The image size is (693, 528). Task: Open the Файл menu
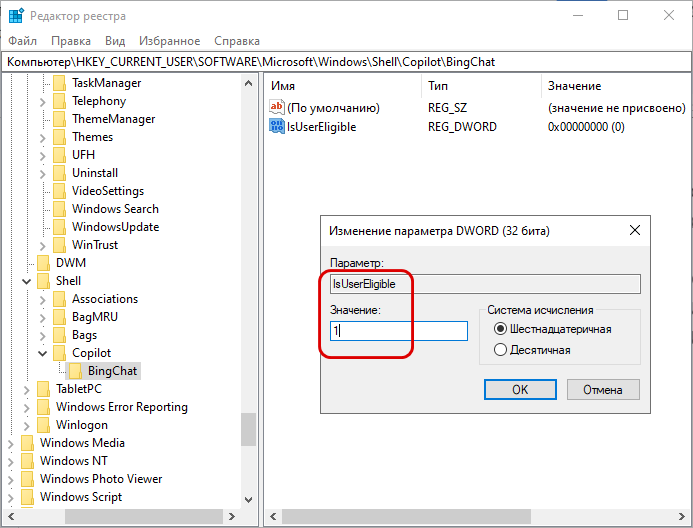point(23,41)
